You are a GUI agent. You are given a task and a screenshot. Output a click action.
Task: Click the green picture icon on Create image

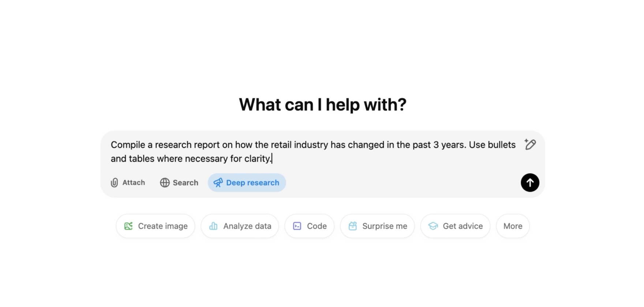click(x=128, y=226)
